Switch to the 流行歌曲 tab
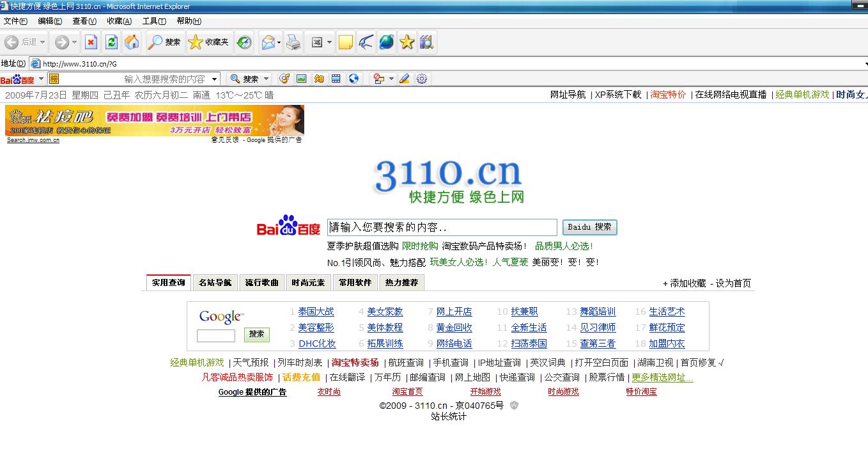 (262, 283)
